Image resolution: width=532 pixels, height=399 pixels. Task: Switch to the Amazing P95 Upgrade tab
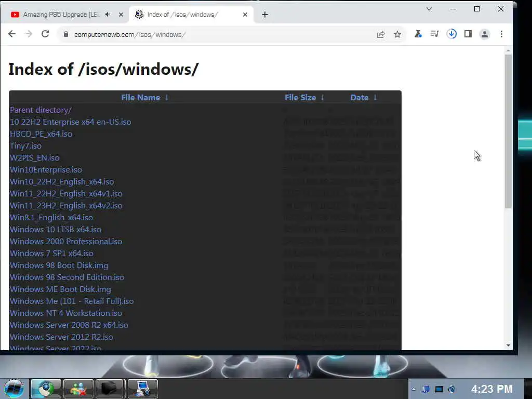point(61,15)
